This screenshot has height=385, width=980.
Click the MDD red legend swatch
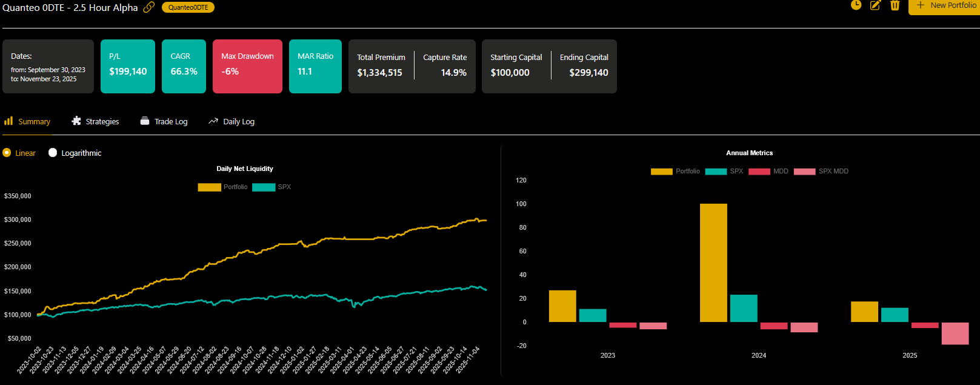point(759,172)
